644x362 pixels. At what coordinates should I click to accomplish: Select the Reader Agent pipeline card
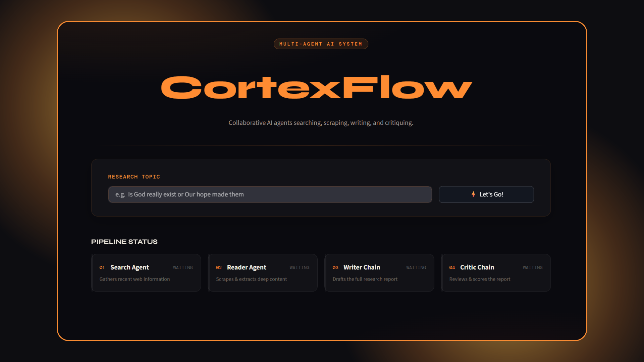263,273
